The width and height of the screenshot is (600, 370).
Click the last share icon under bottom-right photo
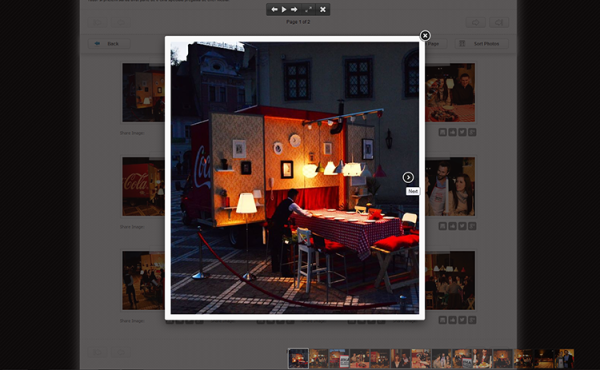472,320
